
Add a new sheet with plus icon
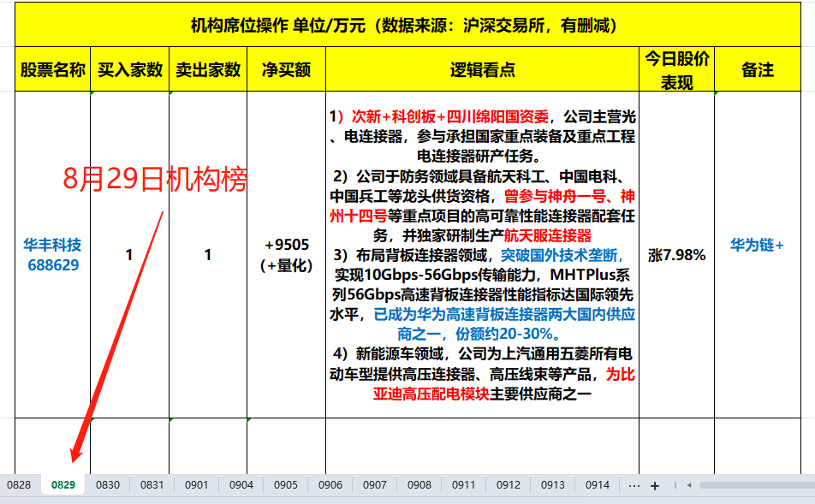coord(655,486)
